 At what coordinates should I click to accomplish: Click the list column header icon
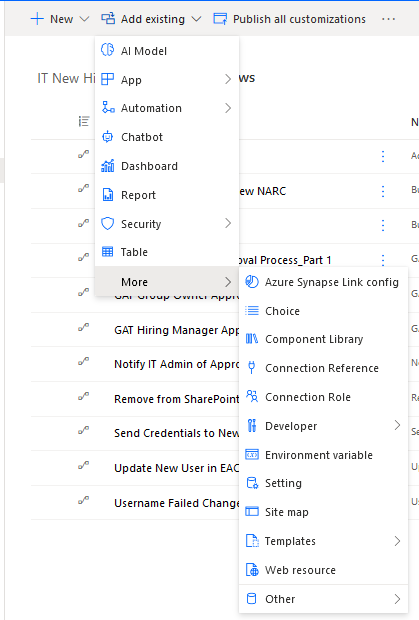84,121
